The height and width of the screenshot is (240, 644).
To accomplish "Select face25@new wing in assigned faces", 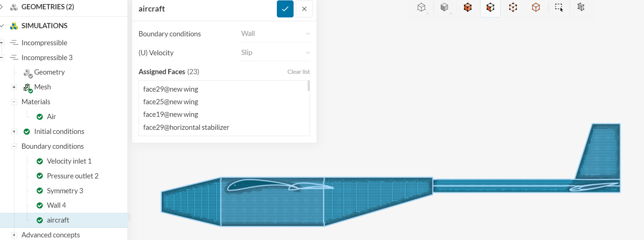I will (171, 102).
